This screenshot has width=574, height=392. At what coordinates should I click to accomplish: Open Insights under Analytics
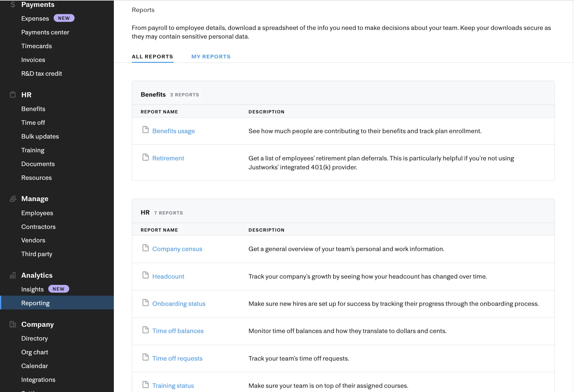32,289
